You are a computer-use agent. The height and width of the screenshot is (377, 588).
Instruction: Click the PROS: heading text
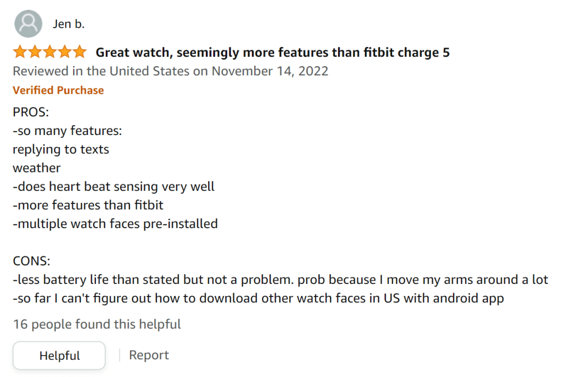coord(31,112)
